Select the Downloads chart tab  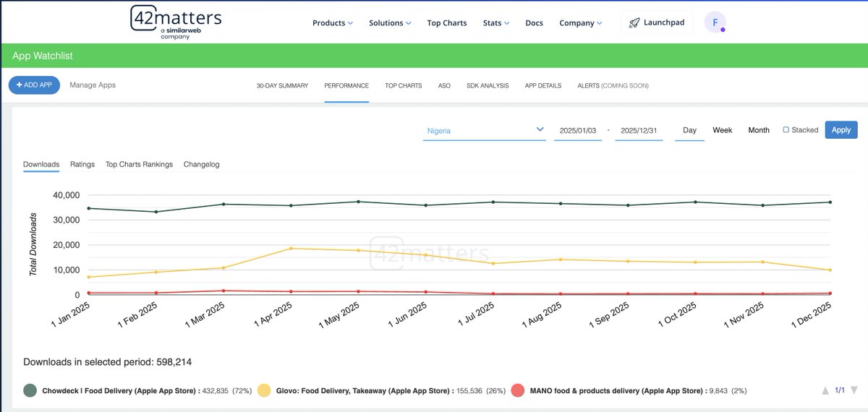pyautogui.click(x=41, y=164)
